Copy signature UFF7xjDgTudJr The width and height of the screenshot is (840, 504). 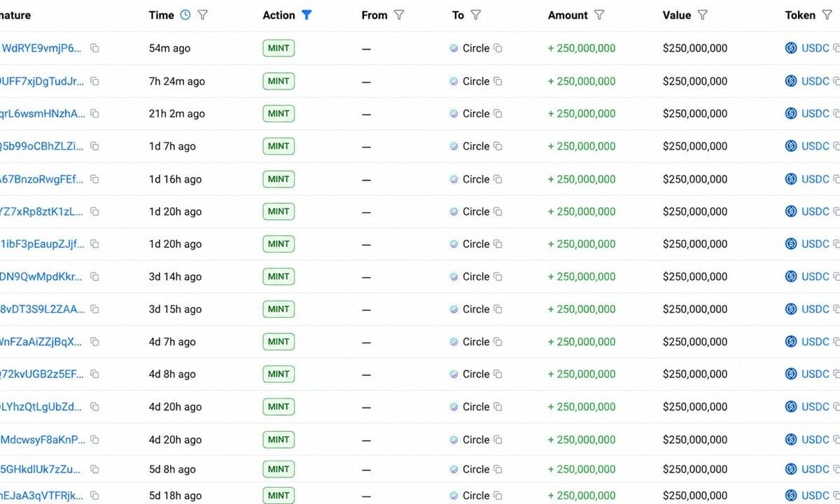tap(94, 81)
